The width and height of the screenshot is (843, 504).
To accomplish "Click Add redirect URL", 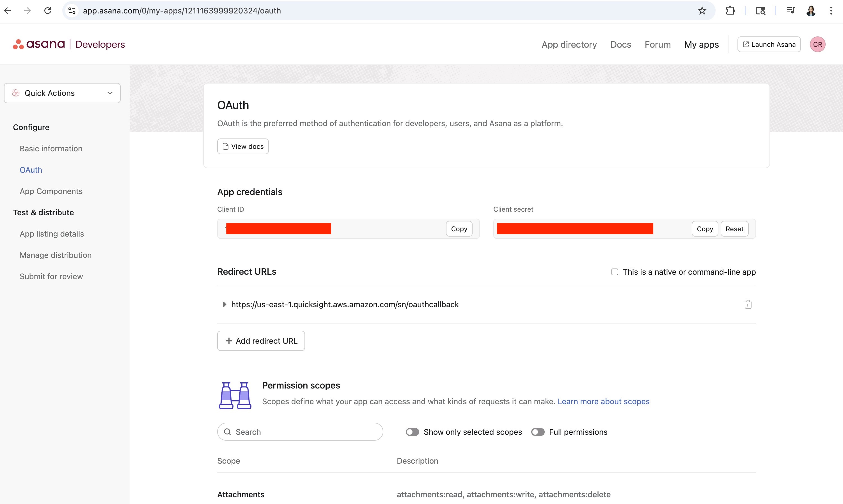I will (x=261, y=341).
